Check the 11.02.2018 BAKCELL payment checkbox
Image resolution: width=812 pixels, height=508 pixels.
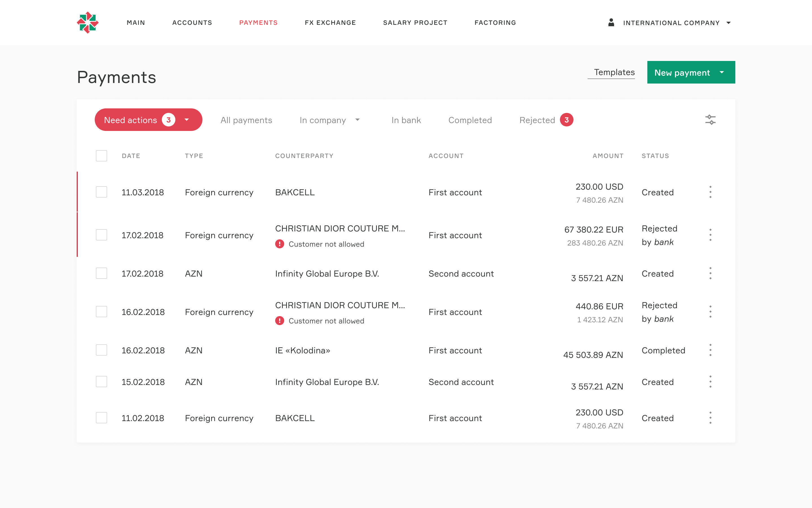pyautogui.click(x=101, y=418)
